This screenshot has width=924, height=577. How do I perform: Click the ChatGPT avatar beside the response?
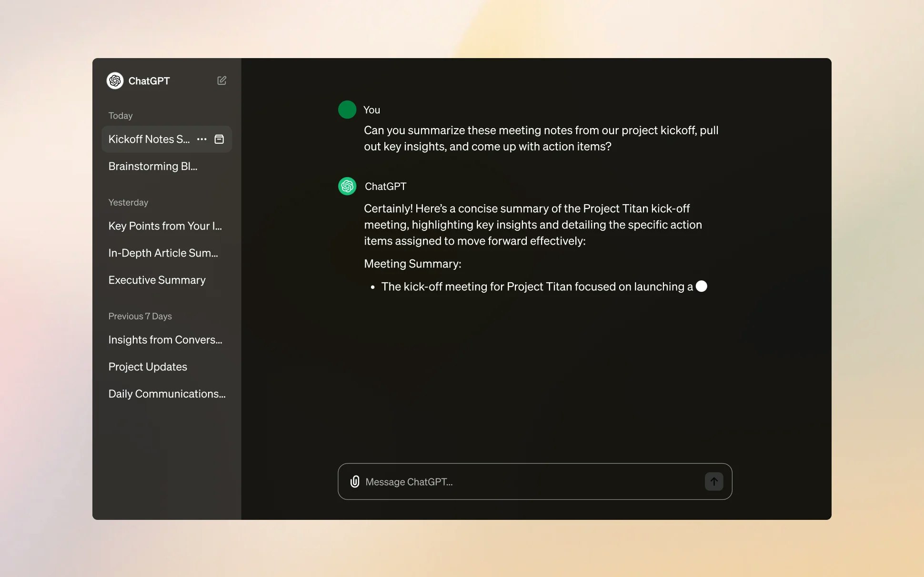point(347,186)
